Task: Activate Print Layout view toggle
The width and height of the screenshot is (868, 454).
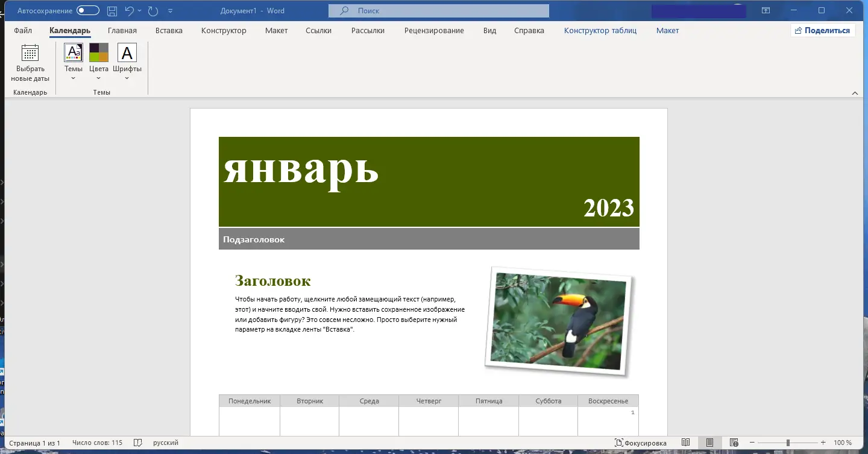Action: pos(709,442)
